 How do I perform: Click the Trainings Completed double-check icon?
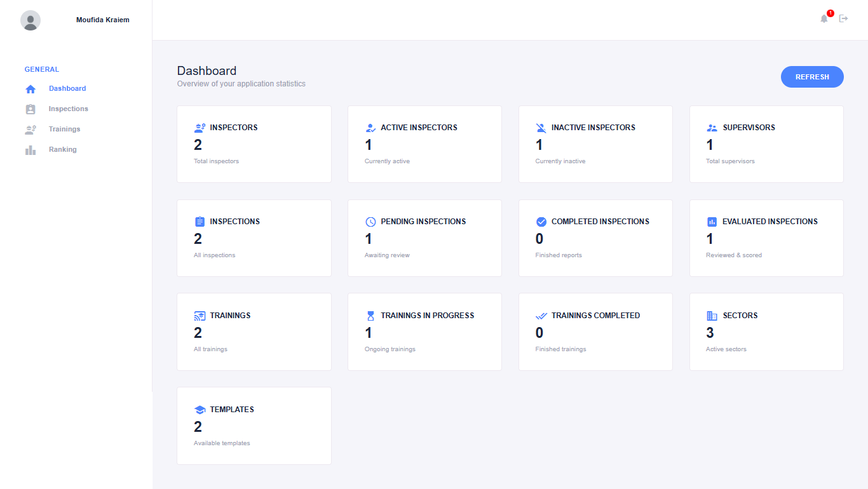[541, 315]
